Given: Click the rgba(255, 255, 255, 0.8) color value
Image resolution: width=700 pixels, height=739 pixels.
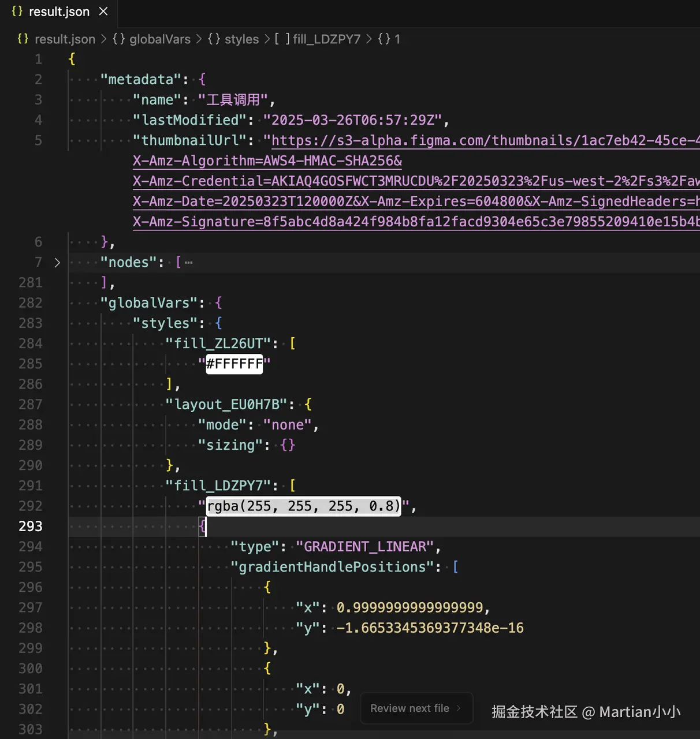Looking at the screenshot, I should point(303,506).
